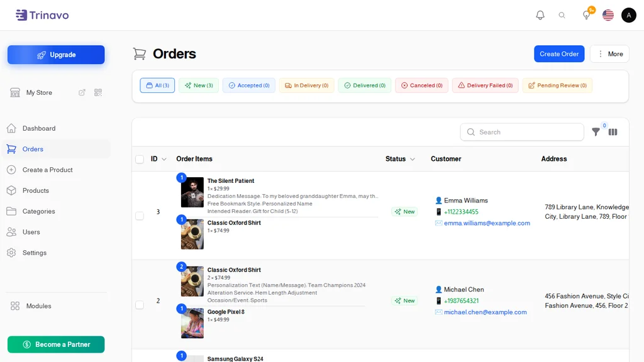Open the column layout icon
Screen dimensions: 644x362
[613, 132]
